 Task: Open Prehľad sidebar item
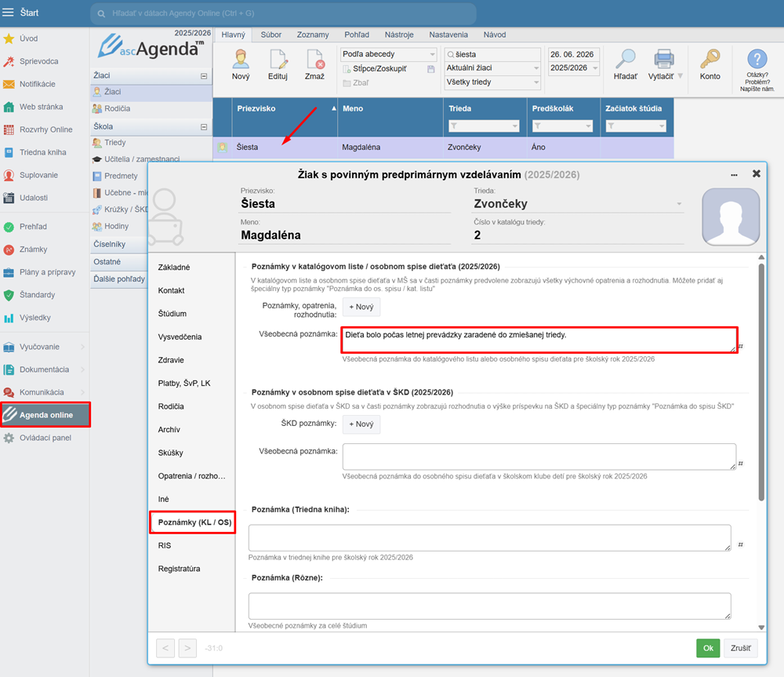click(x=33, y=227)
